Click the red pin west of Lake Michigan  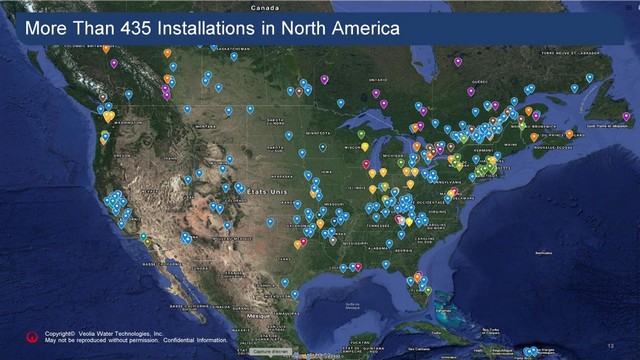click(x=366, y=164)
